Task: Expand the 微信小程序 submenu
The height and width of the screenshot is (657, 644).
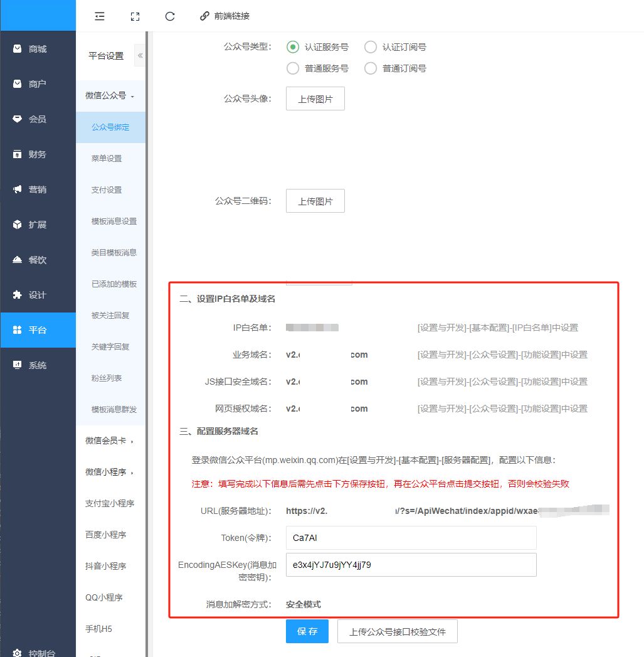Action: click(110, 472)
